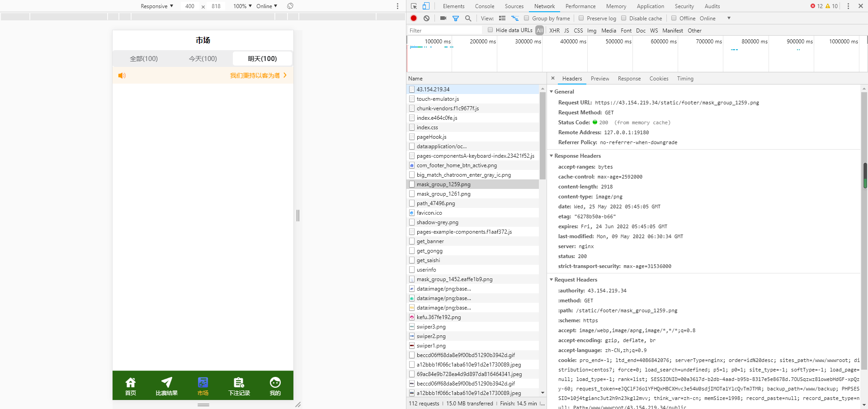Collapse the Request Headers section
Image resolution: width=868 pixels, height=409 pixels.
(552, 280)
